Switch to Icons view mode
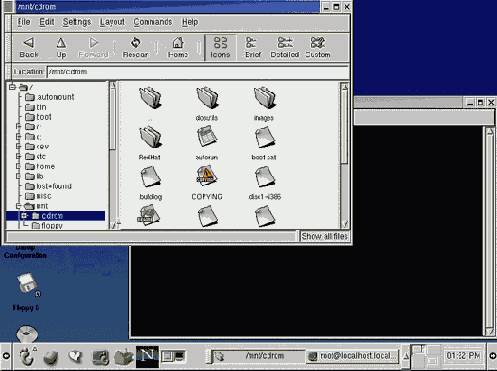 coord(220,47)
